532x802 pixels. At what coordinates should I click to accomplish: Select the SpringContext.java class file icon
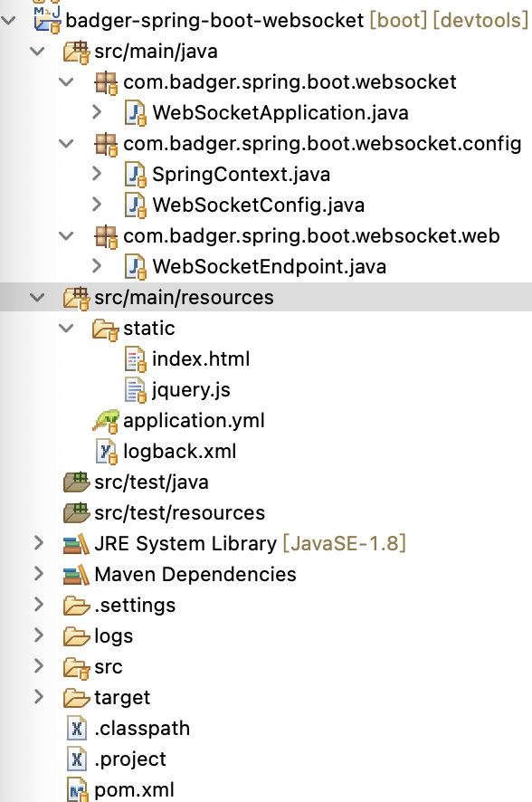point(138,175)
